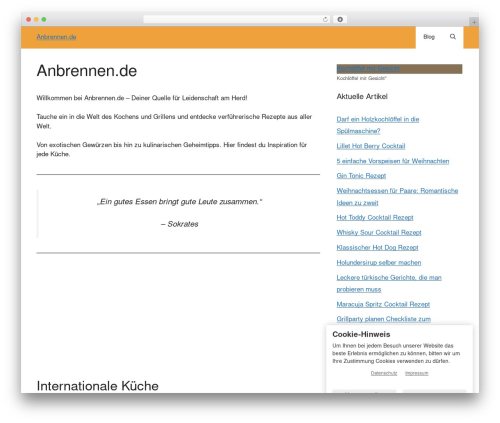Open the Blog menu item

point(429,37)
